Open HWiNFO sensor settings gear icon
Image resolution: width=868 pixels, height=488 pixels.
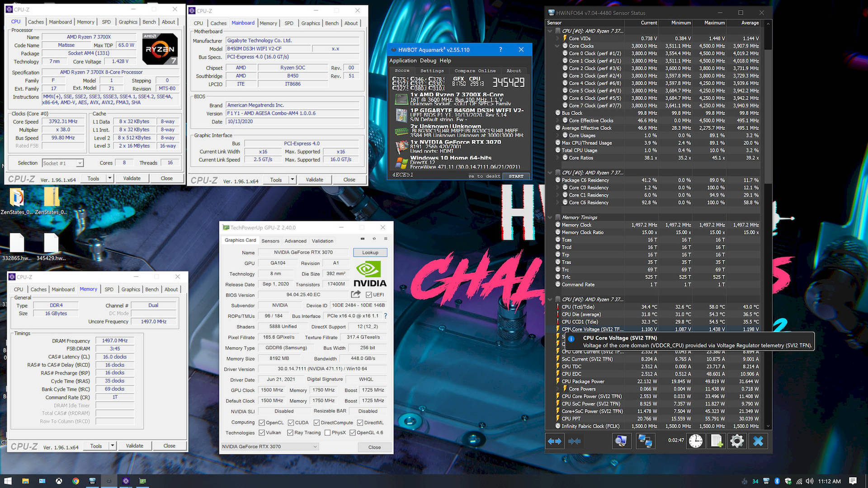(737, 441)
